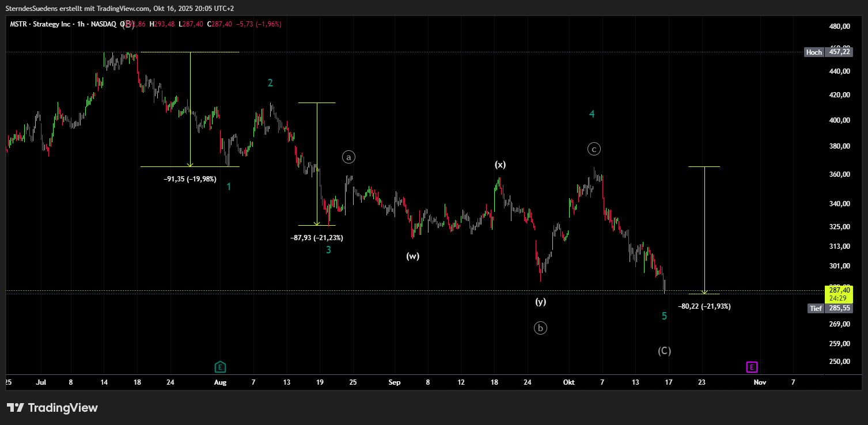Select the −91,35 (−19,98%) measurement label
Image resolution: width=868 pixels, height=425 pixels.
click(x=189, y=179)
